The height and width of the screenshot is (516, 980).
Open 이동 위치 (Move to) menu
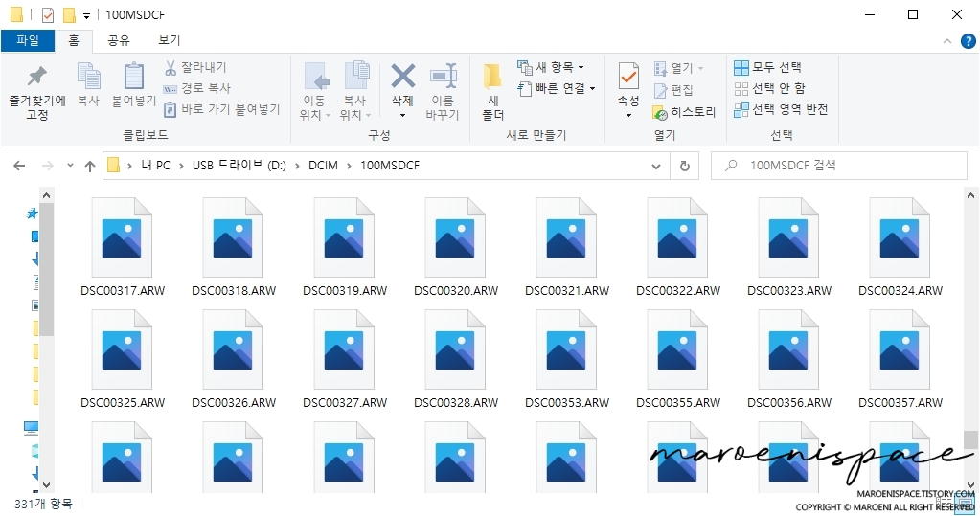[x=315, y=92]
